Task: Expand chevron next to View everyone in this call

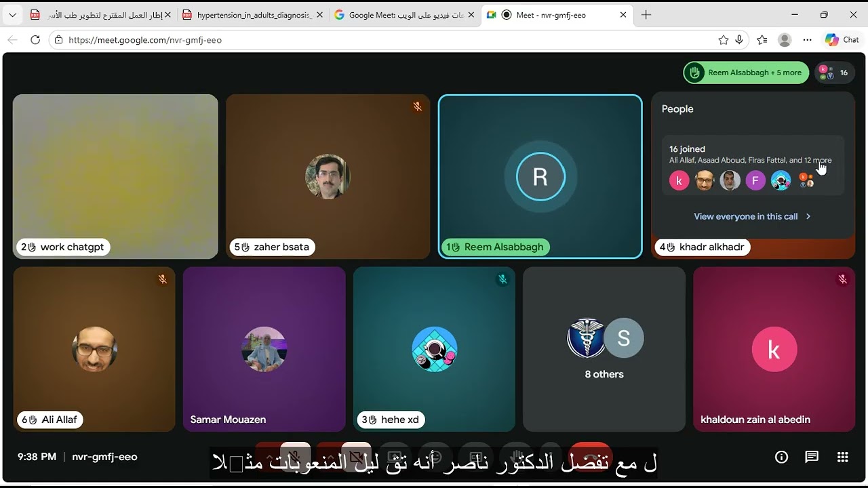Action: click(808, 216)
